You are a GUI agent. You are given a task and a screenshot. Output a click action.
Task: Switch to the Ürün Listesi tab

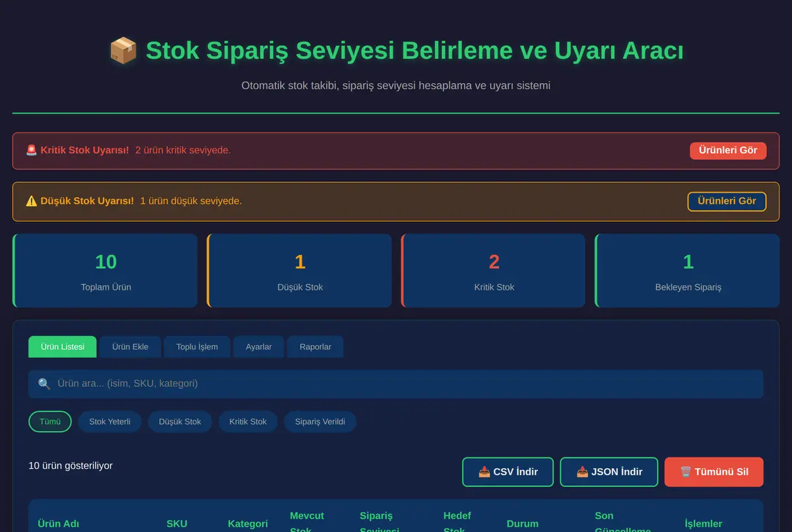(x=63, y=347)
